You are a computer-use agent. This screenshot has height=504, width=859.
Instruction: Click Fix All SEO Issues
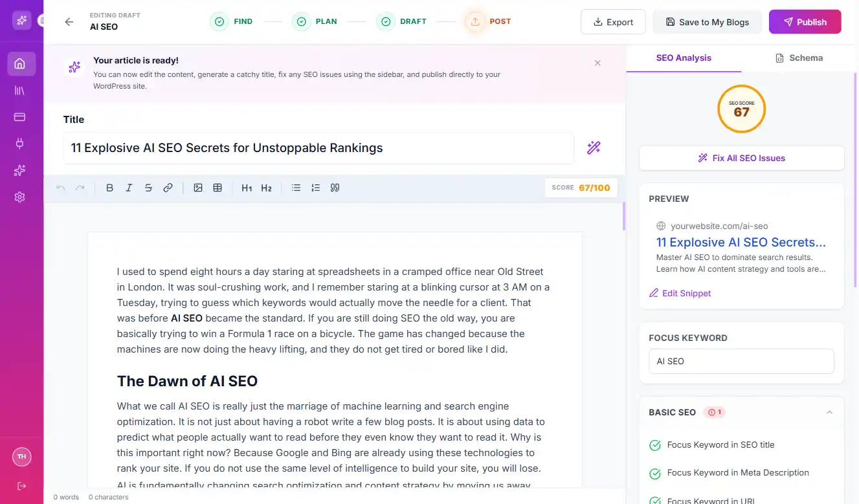pyautogui.click(x=741, y=158)
